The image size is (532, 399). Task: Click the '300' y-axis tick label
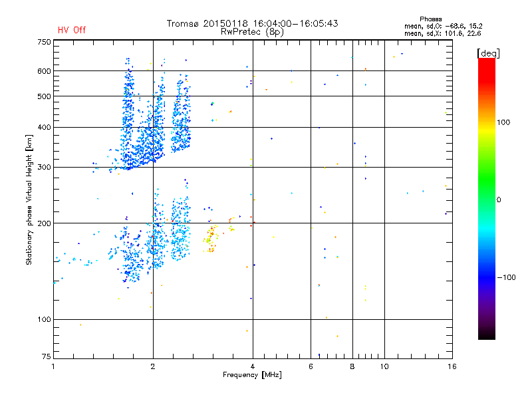click(44, 168)
